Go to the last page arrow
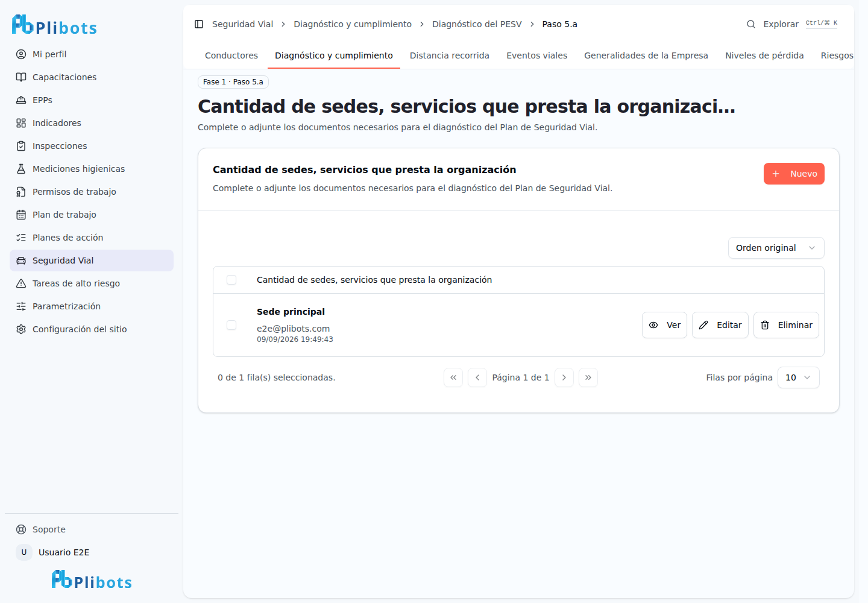The width and height of the screenshot is (868, 603). tap(588, 377)
